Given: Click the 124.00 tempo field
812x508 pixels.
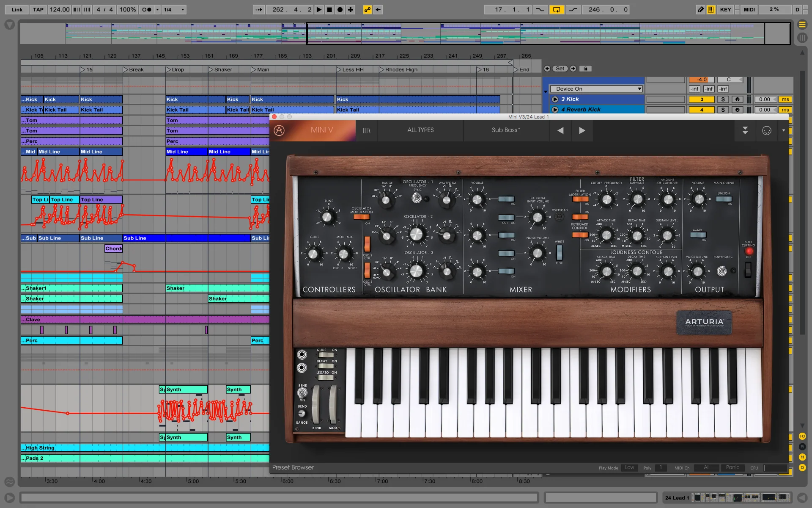Looking at the screenshot, I should click(x=59, y=9).
